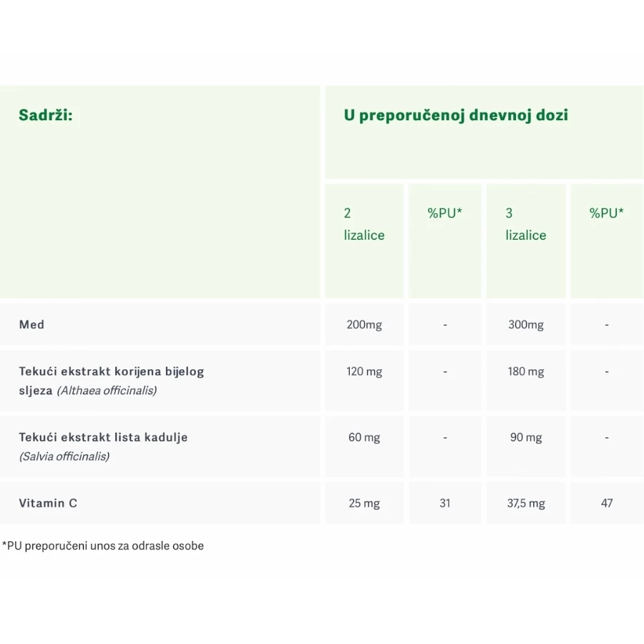Click the 37,5 mg Vitamin C value
This screenshot has width=644, height=644.
click(526, 504)
